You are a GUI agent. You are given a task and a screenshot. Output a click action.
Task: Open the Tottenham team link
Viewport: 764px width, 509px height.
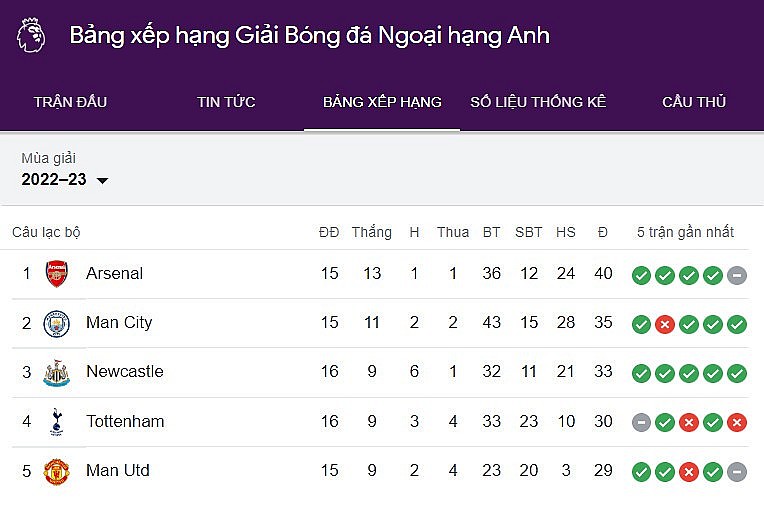pyautogui.click(x=125, y=421)
